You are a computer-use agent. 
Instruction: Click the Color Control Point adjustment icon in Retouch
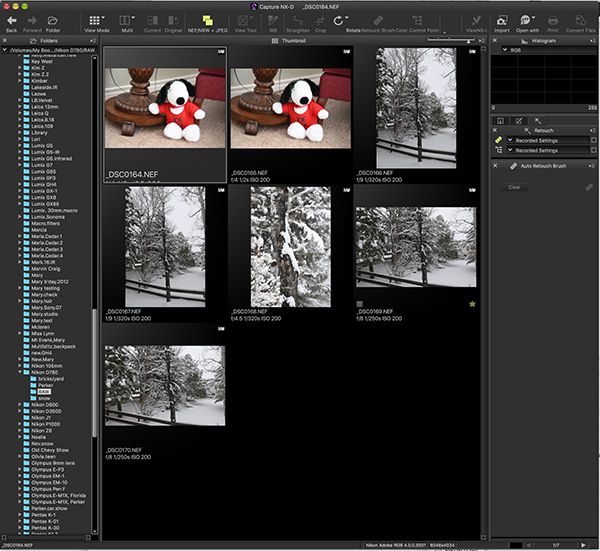point(498,150)
